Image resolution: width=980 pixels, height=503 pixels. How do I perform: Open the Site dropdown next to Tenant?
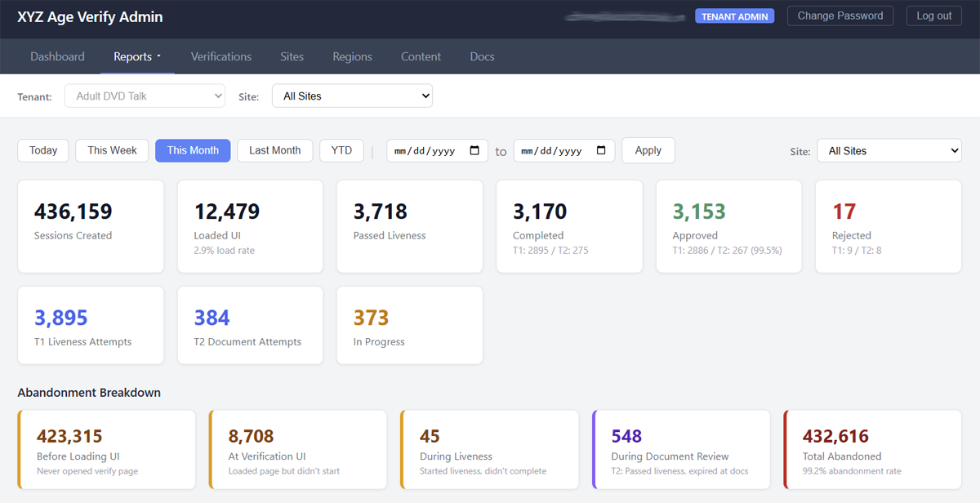352,96
